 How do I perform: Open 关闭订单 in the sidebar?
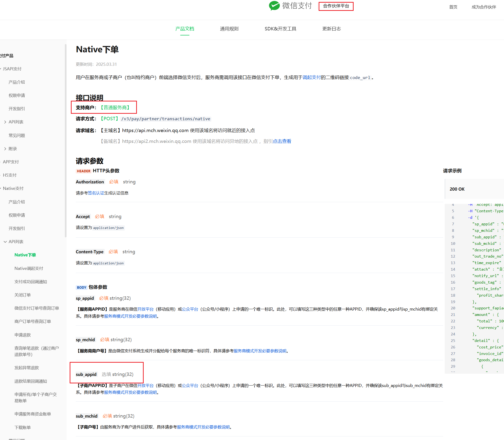pyautogui.click(x=22, y=295)
